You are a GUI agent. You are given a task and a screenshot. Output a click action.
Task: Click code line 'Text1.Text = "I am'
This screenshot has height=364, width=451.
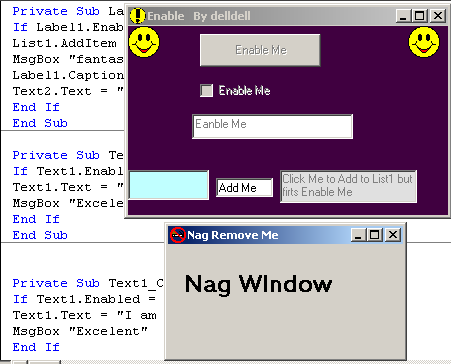(x=85, y=315)
